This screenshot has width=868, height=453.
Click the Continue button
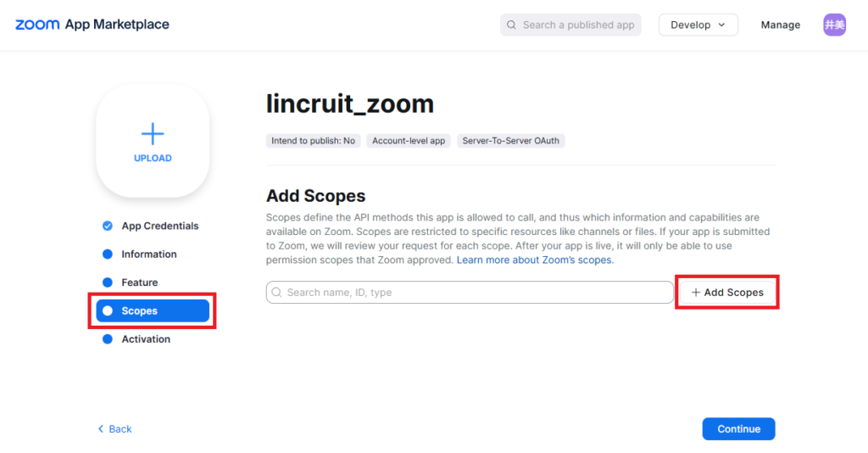coord(738,429)
